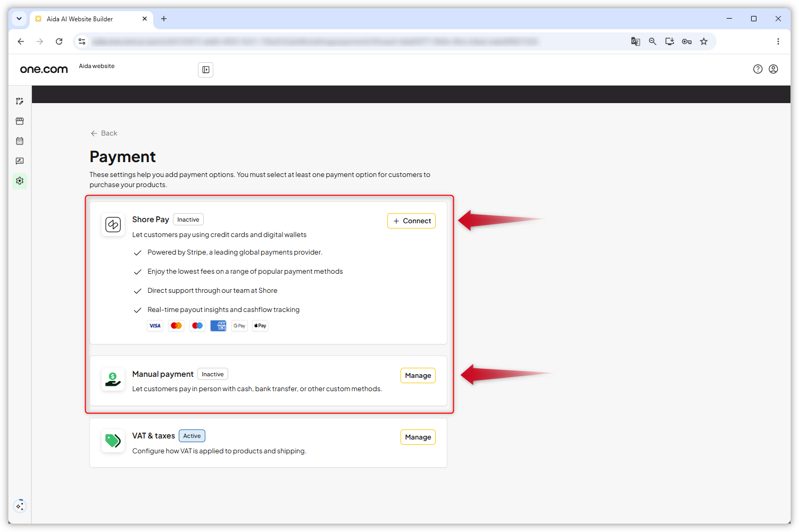Screen dimensions: 799x532
Task: View site information icon in address bar
Action: [82, 41]
